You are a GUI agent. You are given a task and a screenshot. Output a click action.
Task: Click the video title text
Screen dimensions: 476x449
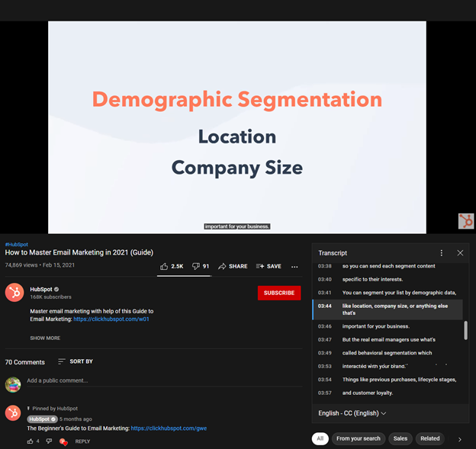click(79, 252)
